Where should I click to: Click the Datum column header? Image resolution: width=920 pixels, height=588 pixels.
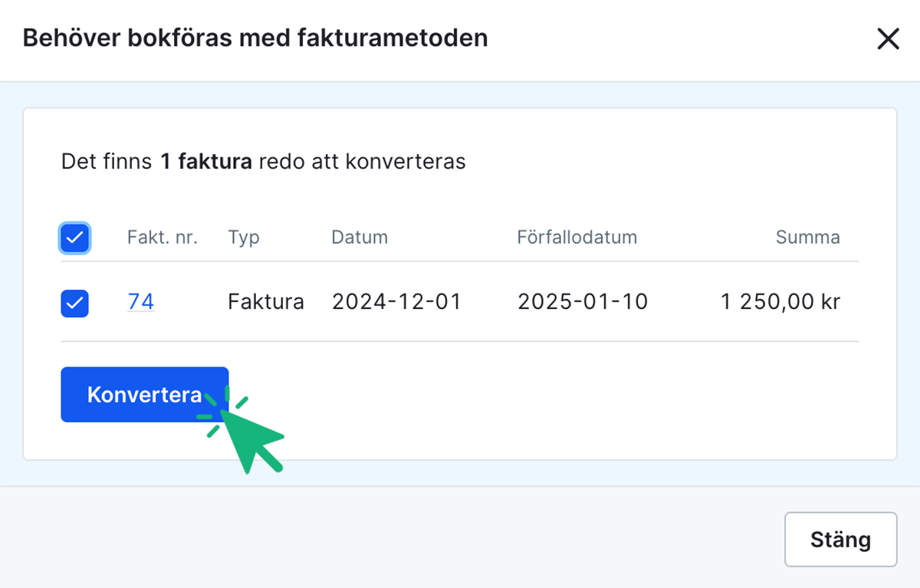pos(360,238)
